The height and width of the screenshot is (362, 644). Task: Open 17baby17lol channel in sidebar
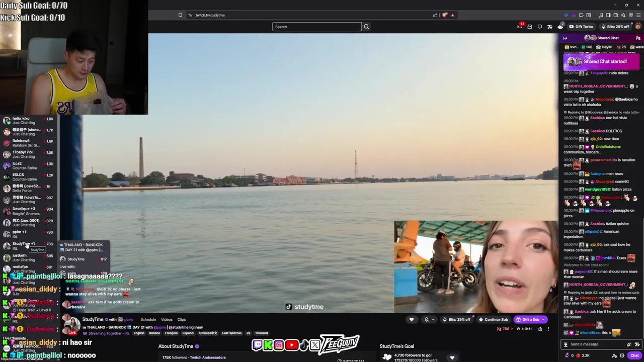click(28, 154)
